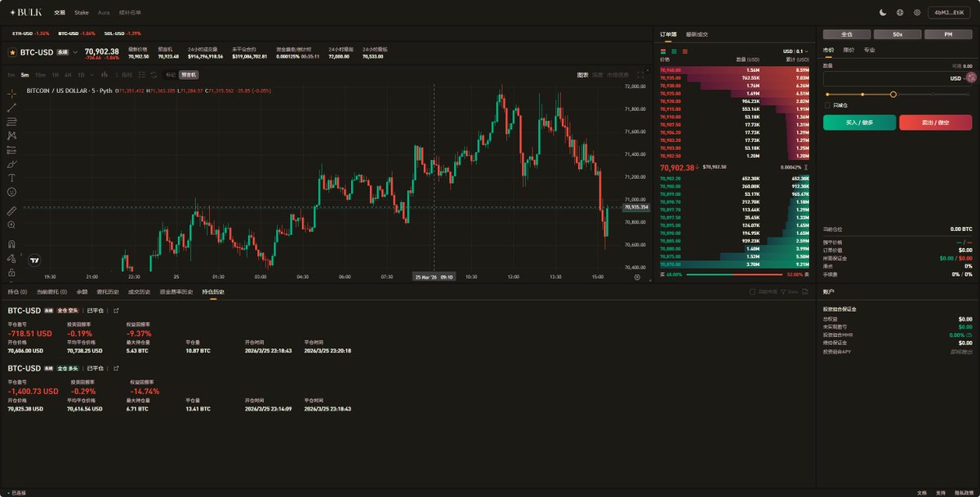Select the 5m timeframe
The image size is (980, 497).
pos(24,74)
